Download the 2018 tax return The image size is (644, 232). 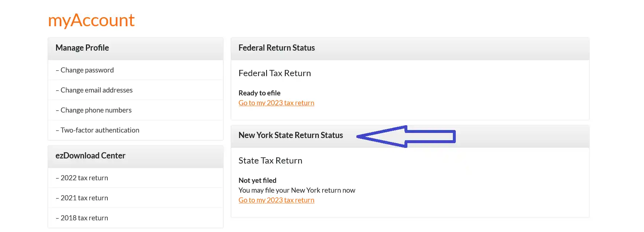click(x=84, y=218)
